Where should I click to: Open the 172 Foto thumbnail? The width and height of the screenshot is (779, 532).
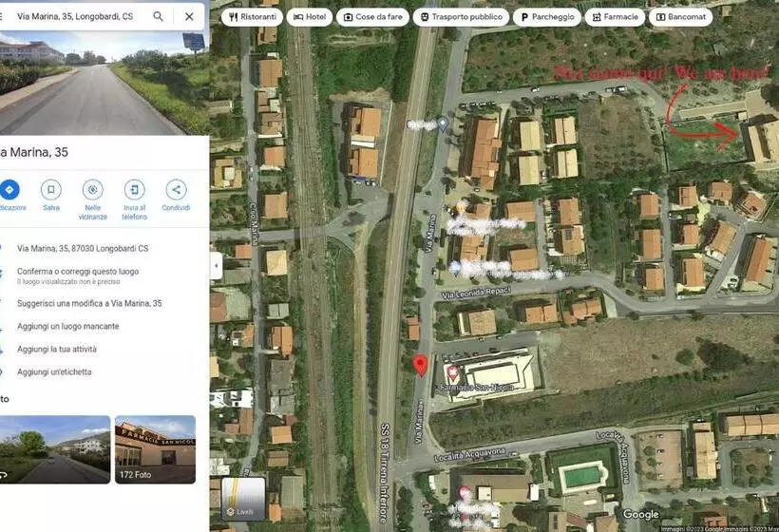[x=155, y=449]
